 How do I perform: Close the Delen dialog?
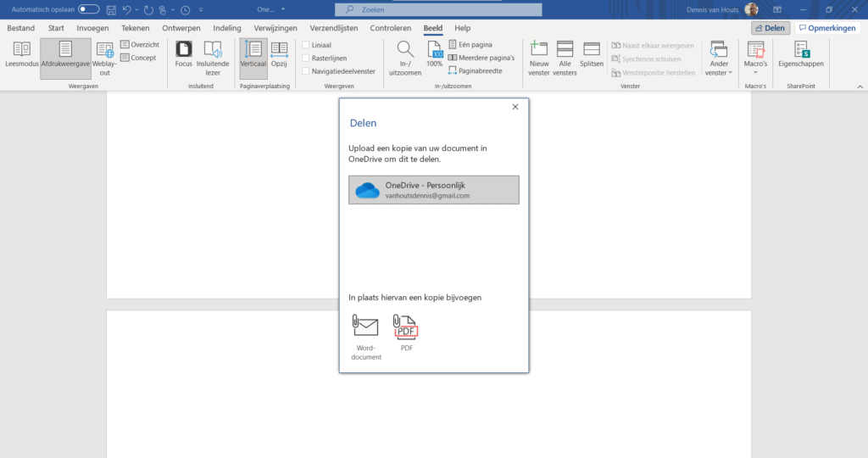tap(515, 107)
